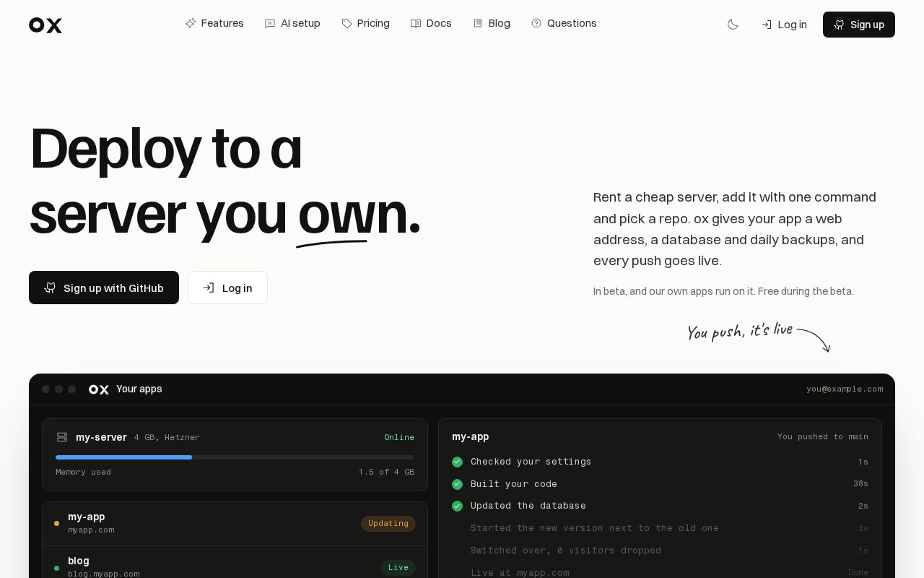This screenshot has height=578, width=924.
Task: Click "Started the new version next to the old one"
Action: [x=595, y=528]
